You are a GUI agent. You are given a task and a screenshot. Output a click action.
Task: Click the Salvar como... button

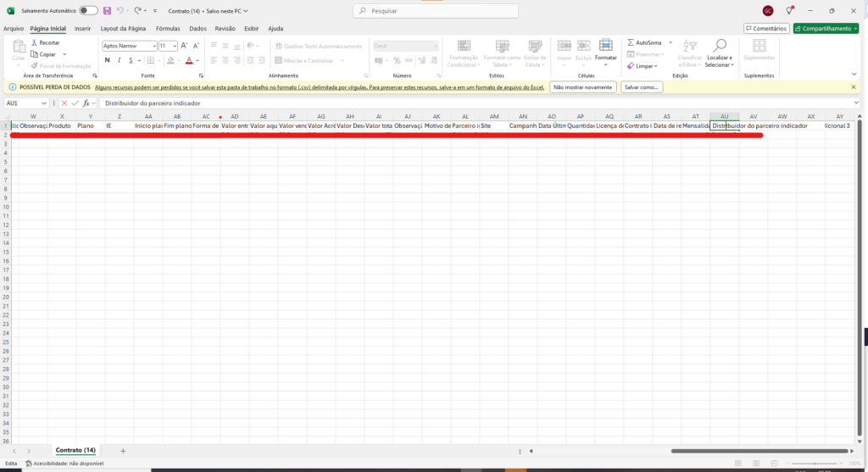[x=642, y=86]
